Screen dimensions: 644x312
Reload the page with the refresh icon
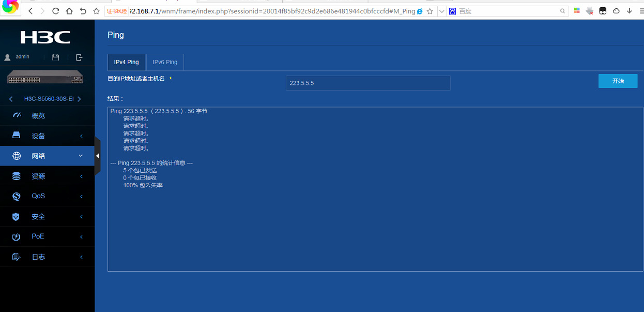coord(56,11)
